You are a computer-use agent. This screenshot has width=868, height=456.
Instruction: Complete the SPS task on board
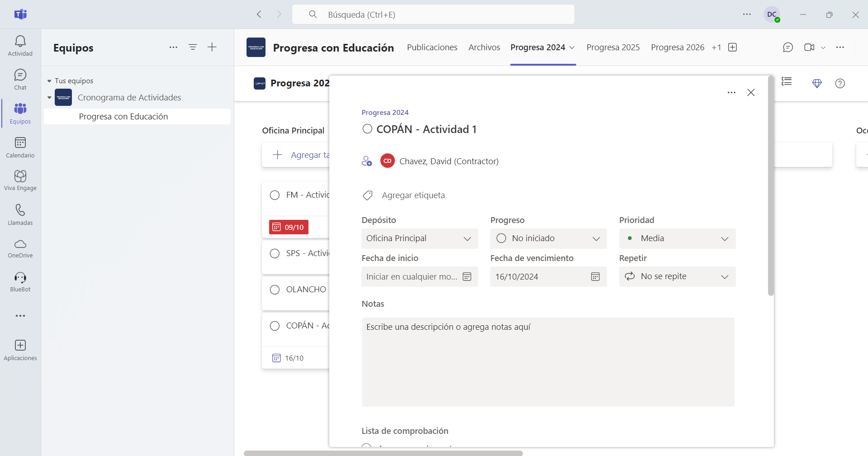pos(275,253)
